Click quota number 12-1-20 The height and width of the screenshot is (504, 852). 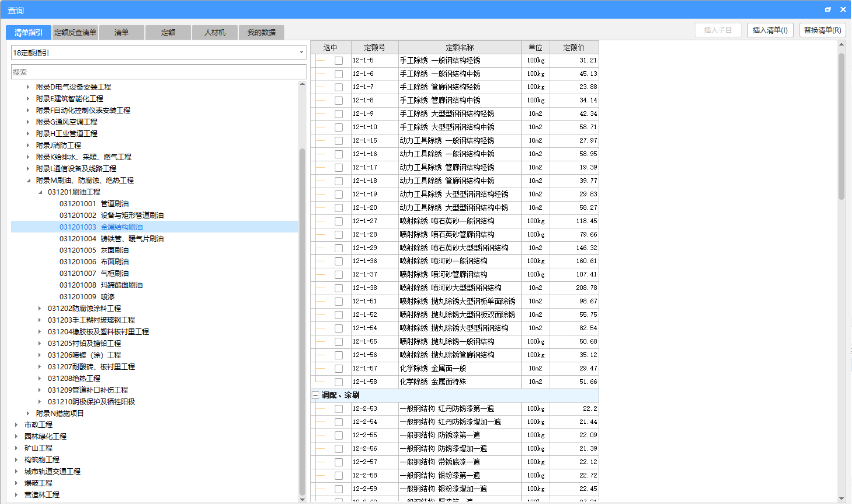click(x=375, y=208)
